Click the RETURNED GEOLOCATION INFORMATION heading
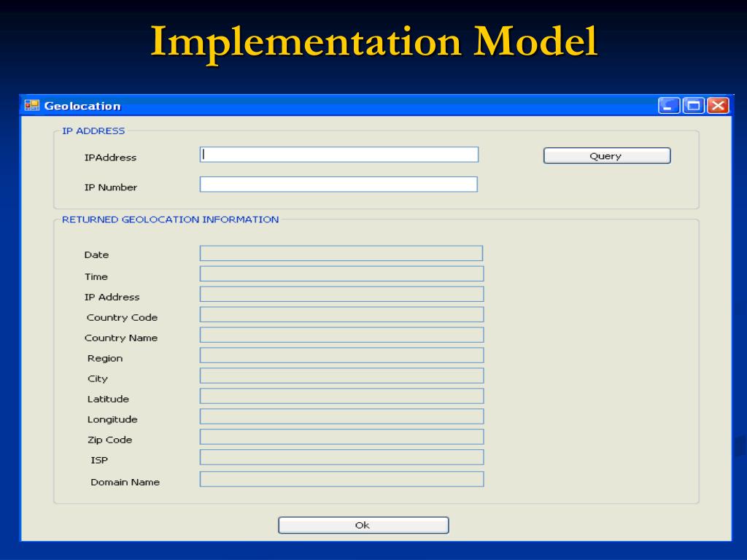 click(x=171, y=219)
